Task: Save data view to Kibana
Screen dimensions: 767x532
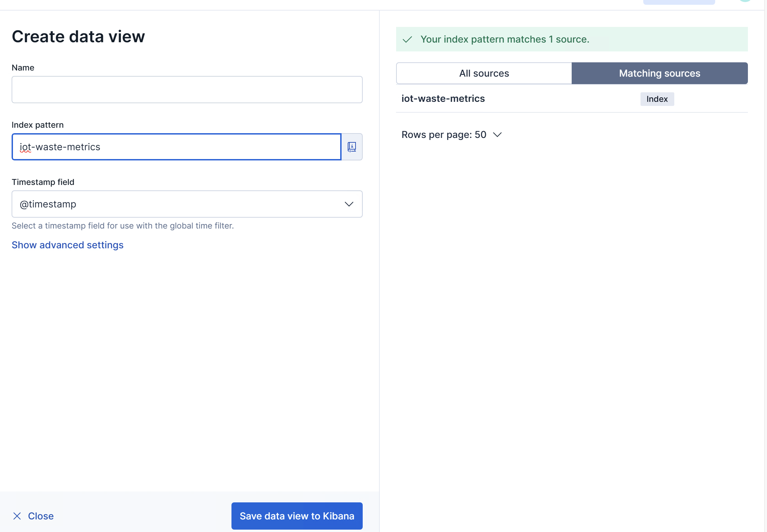Action: coord(297,516)
